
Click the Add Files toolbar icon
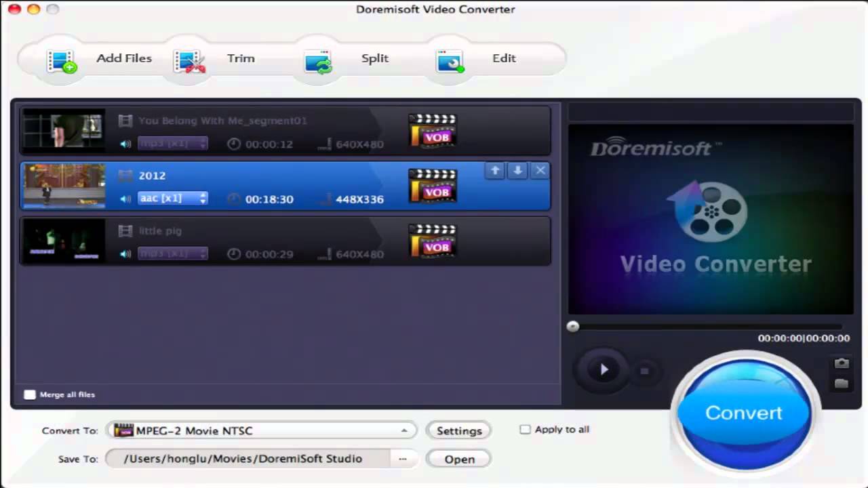[62, 61]
